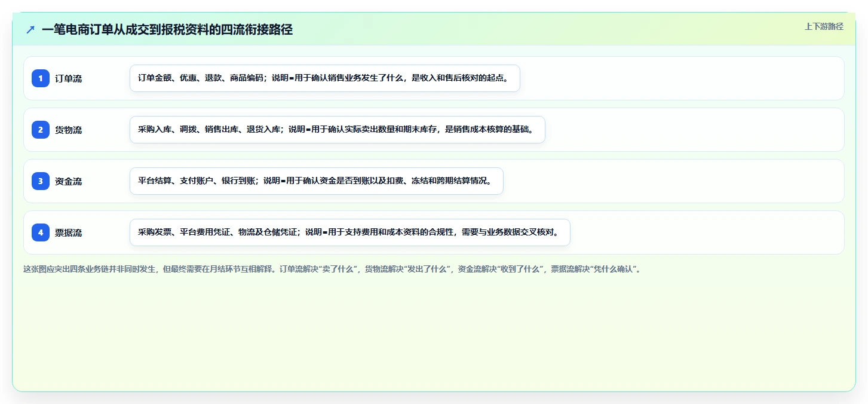Image resolution: width=868 pixels, height=404 pixels.
Task: Select the 订单流 label
Action: tap(69, 78)
